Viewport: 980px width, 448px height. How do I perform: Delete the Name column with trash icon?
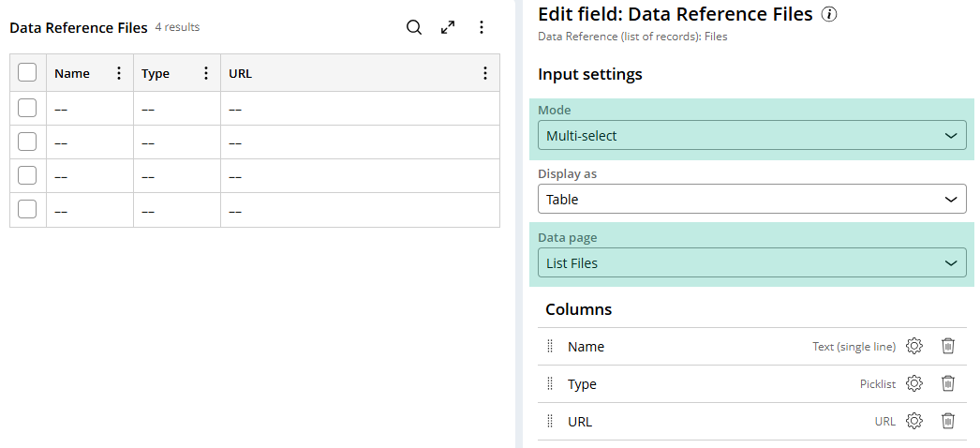[948, 347]
